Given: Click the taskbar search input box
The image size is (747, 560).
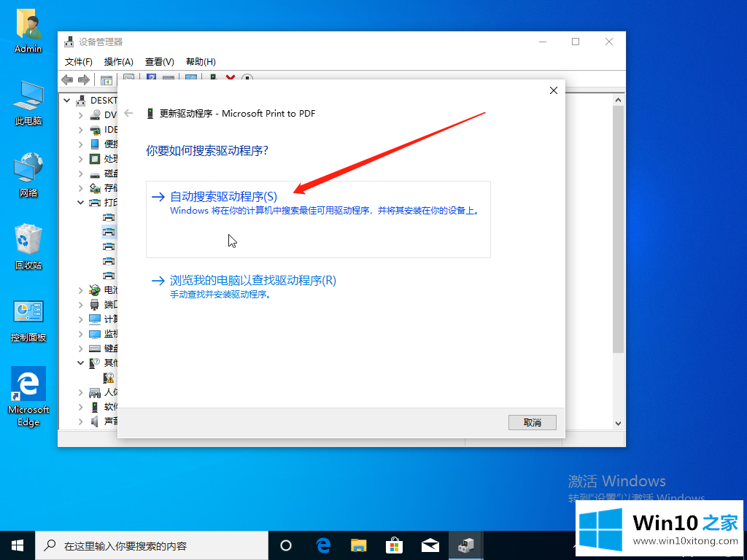Looking at the screenshot, I should [152, 545].
